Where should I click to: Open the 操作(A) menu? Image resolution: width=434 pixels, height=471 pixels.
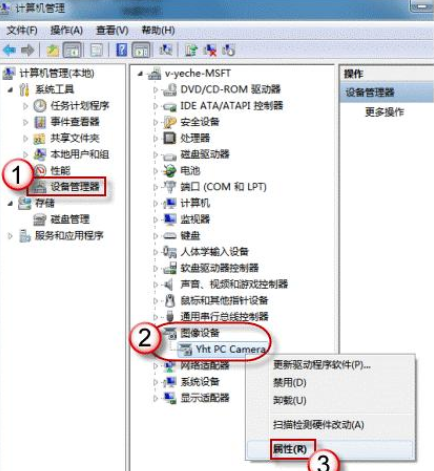(x=66, y=30)
